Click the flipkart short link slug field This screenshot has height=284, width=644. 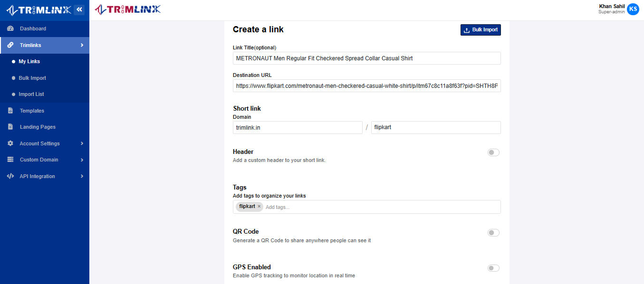pos(436,127)
